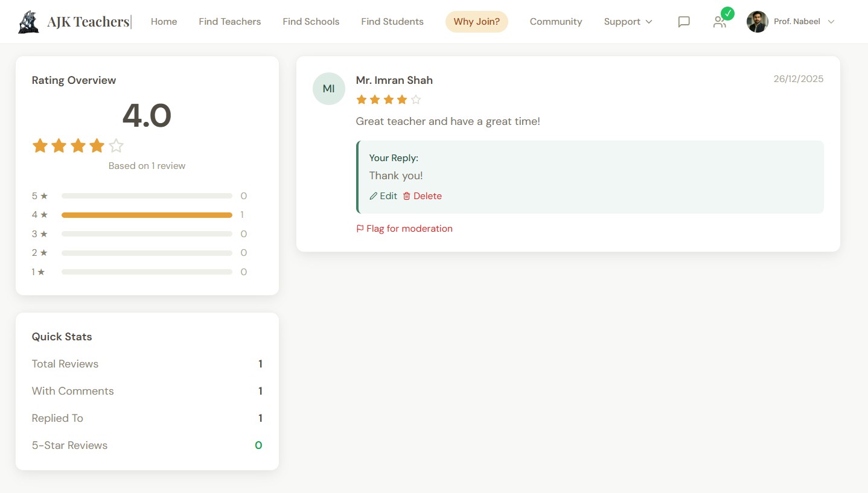Viewport: 868px width, 493px height.
Task: Open the chat messages icon
Action: (683, 22)
